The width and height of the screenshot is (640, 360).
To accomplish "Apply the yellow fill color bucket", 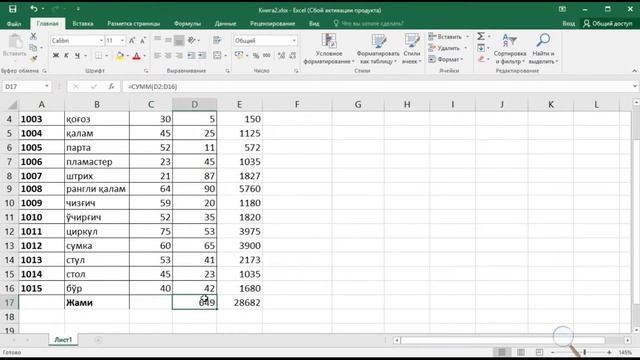I will [x=120, y=56].
